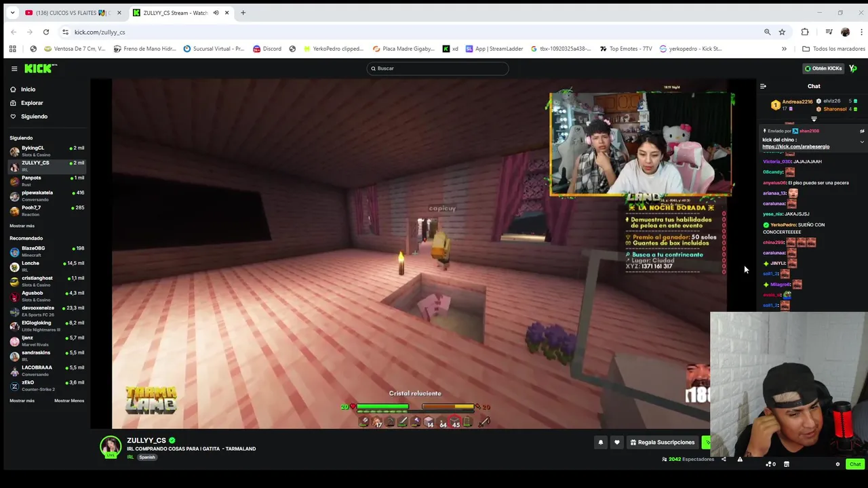The image size is (868, 488).
Task: Open the zoom magnifier icon in address bar
Action: coord(767,32)
